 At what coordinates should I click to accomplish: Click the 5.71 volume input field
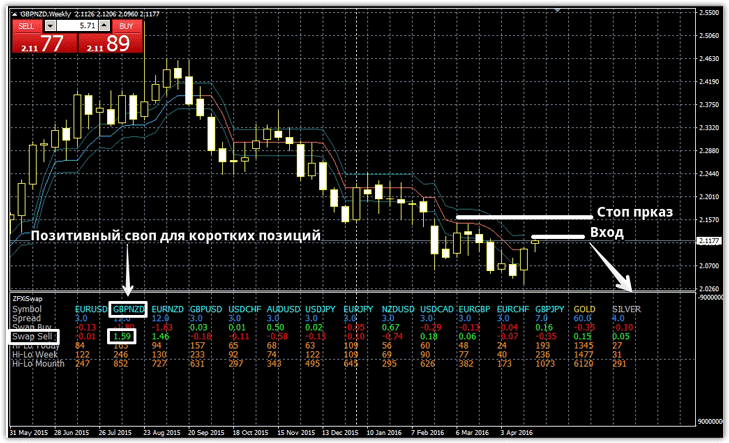[80, 24]
